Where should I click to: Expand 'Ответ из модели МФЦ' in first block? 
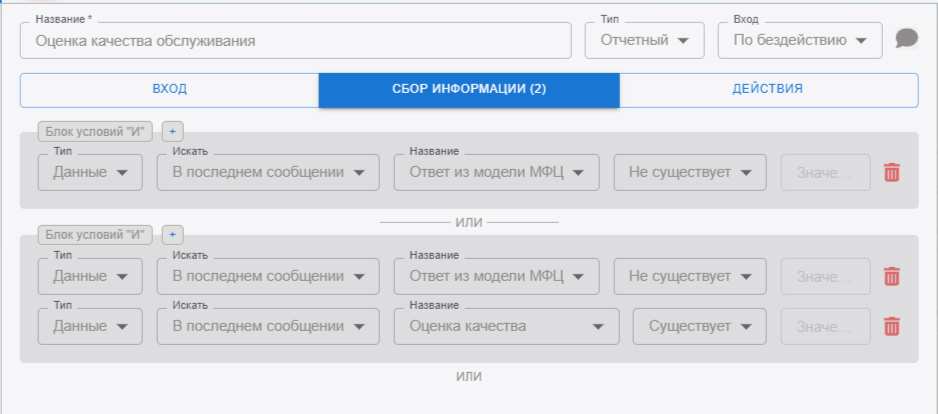click(x=496, y=172)
